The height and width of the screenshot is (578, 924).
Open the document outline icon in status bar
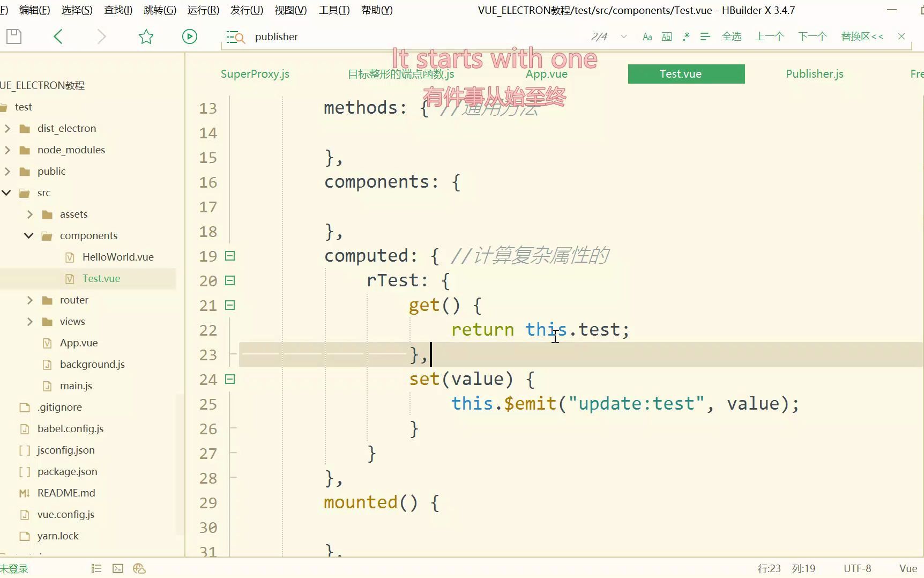coord(96,568)
